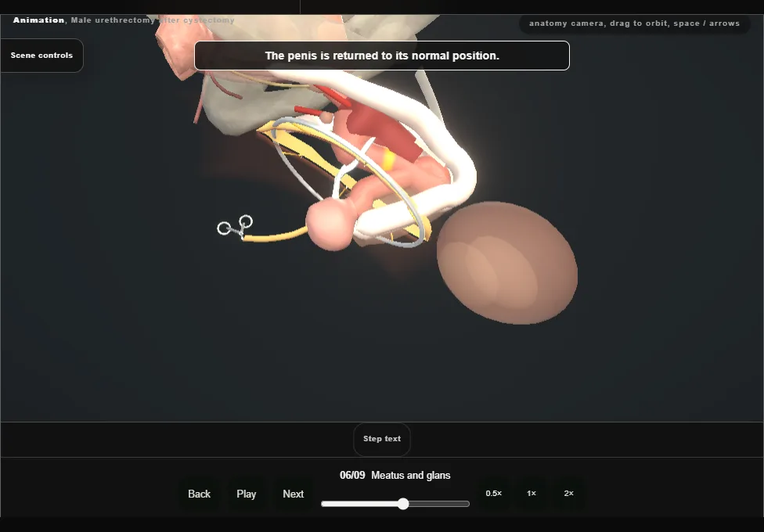Set playback speed to 0.5×
Viewport: 764px width, 532px height.
pyautogui.click(x=494, y=494)
